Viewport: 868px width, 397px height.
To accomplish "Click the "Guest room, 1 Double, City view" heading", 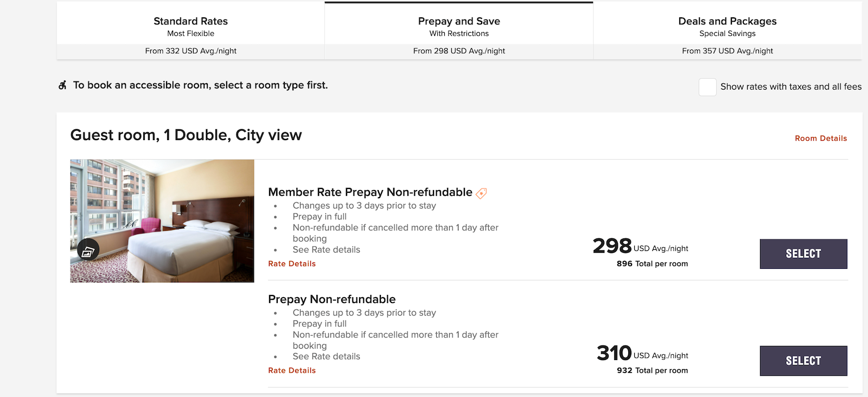I will click(186, 135).
